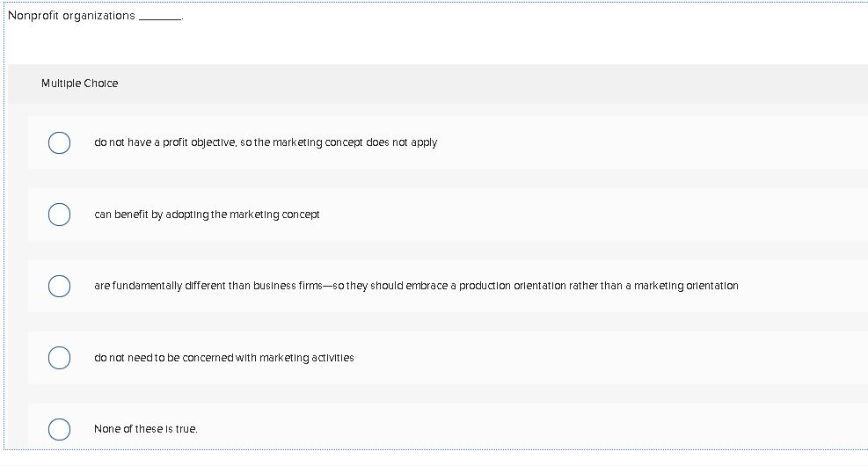Click the text 'can benefit by adopting the marketing concept'
Image resolution: width=868 pixels, height=466 pixels.
(x=207, y=215)
